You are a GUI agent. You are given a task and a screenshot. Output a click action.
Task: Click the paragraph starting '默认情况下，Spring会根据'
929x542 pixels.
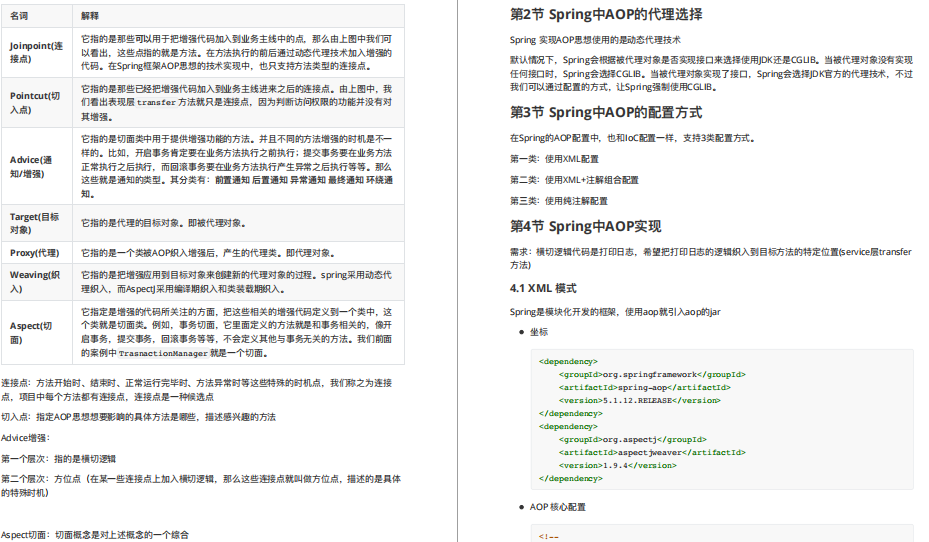click(712, 73)
